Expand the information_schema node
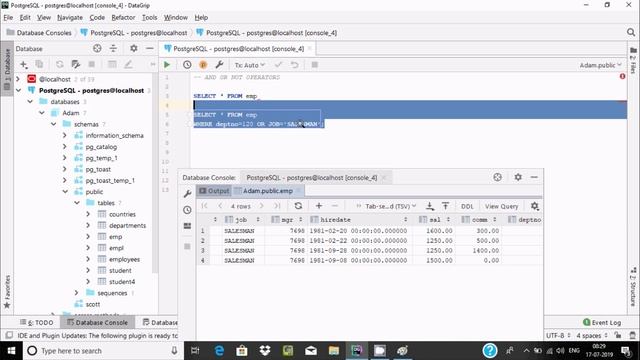The image size is (640, 360). 64,135
